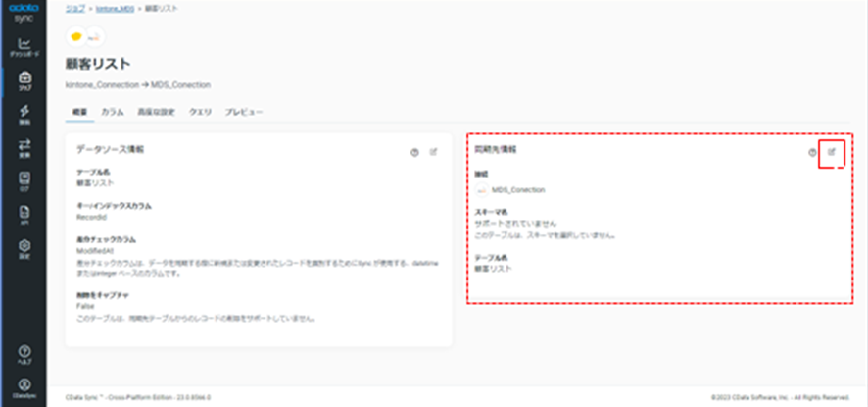Click サポートされていません schema value

point(516,223)
